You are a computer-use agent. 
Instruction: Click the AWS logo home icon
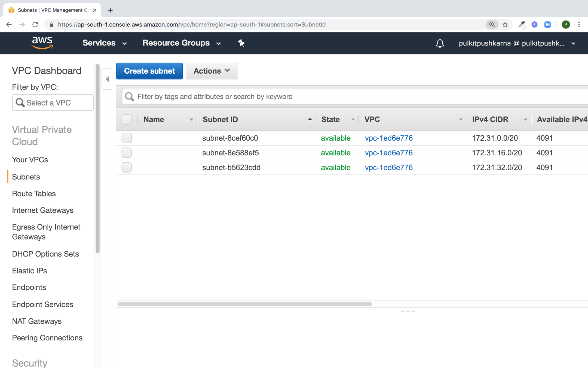pyautogui.click(x=42, y=43)
